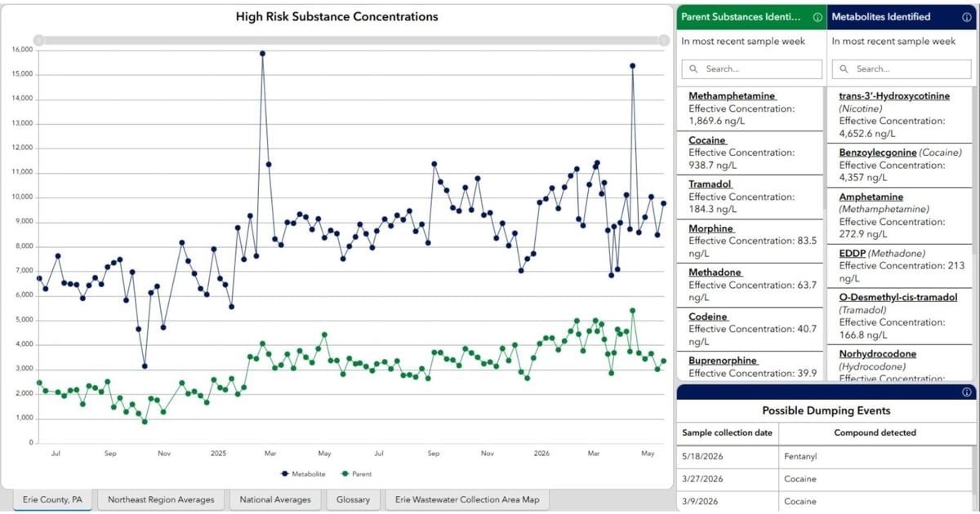The height and width of the screenshot is (514, 980).
Task: Click the 3/9/2026 dumping event date
Action: [698, 501]
